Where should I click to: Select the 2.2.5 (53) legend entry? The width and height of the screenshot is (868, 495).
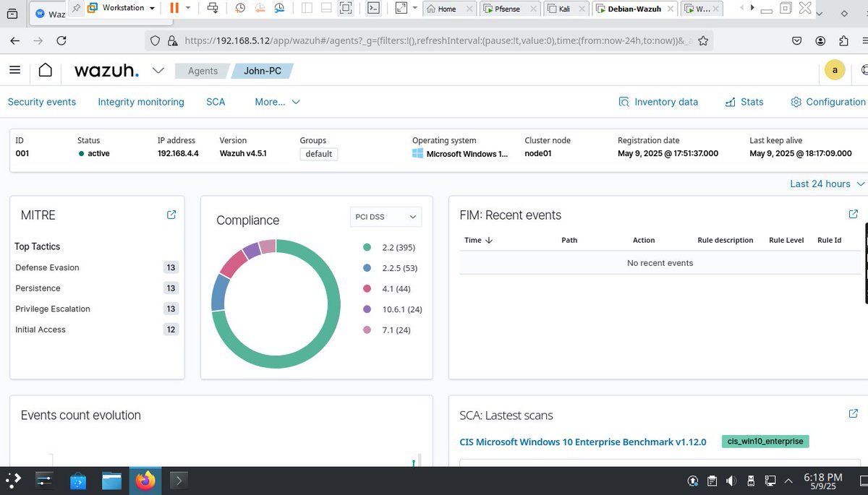390,268
